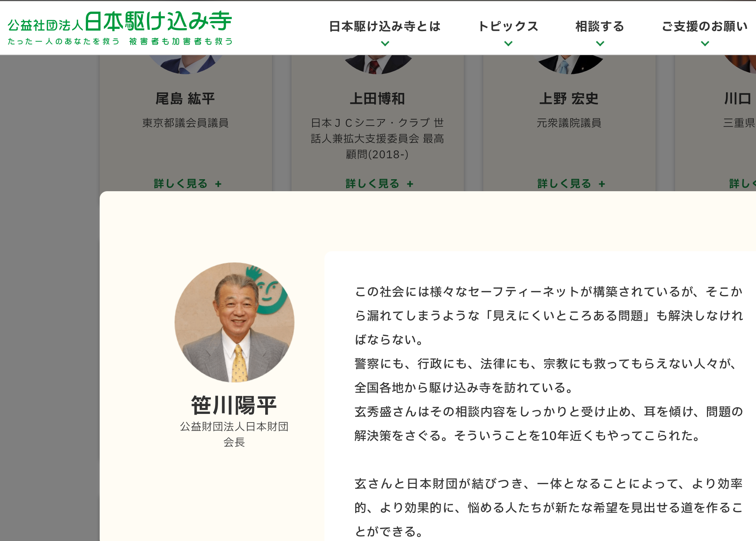The height and width of the screenshot is (541, 756).
Task: Click the 笹川陽平 portrait photo
Action: (x=235, y=322)
